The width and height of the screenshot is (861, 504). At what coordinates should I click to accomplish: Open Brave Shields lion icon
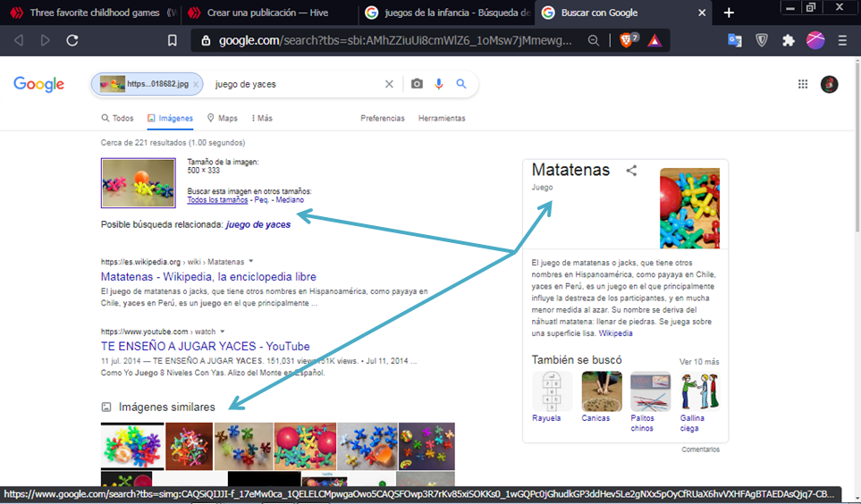click(x=628, y=39)
